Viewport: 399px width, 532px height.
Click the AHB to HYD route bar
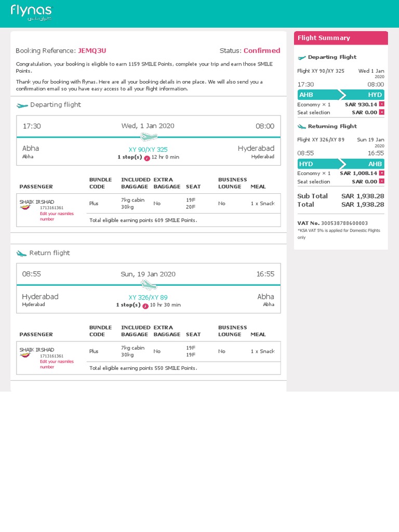[x=340, y=95]
